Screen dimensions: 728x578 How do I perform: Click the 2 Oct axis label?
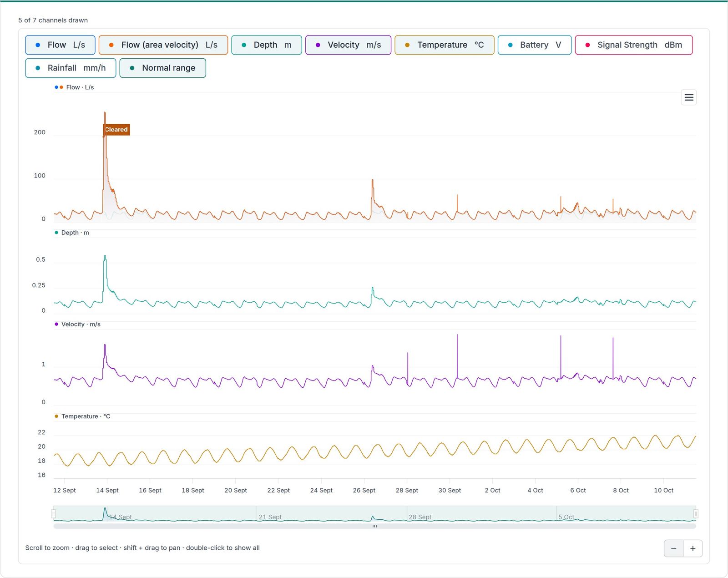(492, 490)
